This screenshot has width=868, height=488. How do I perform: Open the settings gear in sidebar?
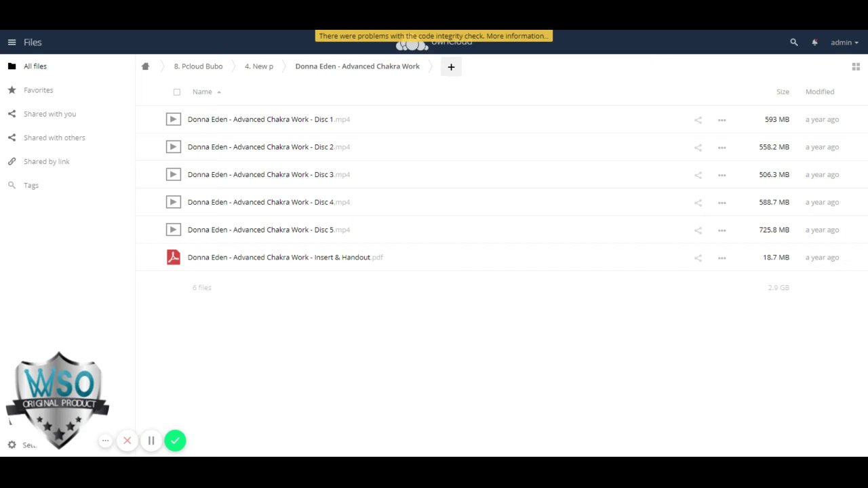click(x=12, y=445)
